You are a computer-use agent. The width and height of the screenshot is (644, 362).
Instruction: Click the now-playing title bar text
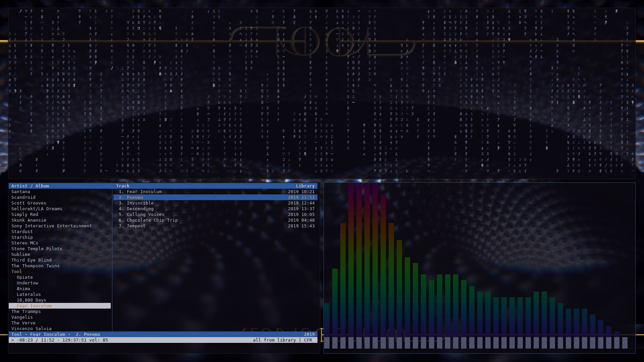click(x=55, y=334)
